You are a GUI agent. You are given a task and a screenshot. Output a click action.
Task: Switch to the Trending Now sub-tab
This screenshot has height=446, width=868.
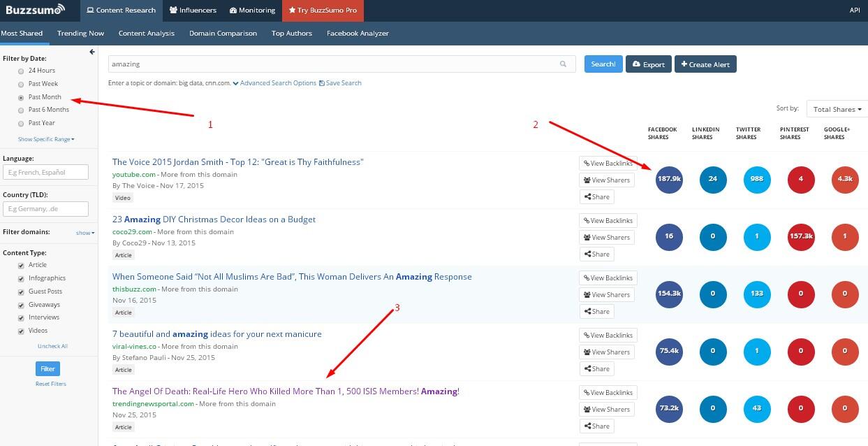[x=80, y=34]
